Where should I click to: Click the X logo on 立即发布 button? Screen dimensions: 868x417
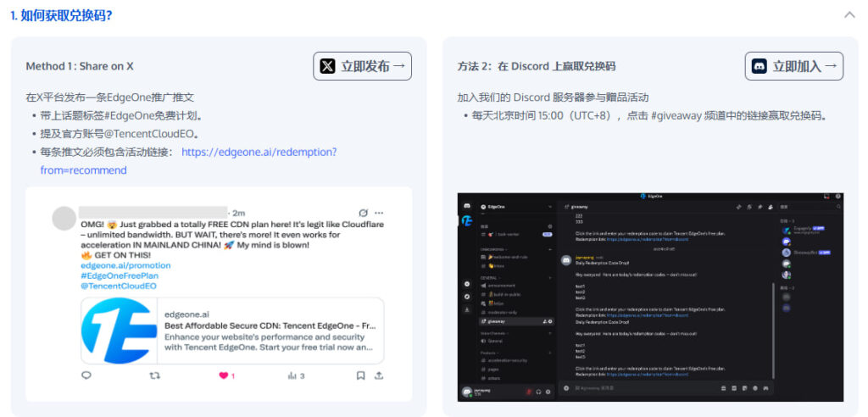(328, 66)
